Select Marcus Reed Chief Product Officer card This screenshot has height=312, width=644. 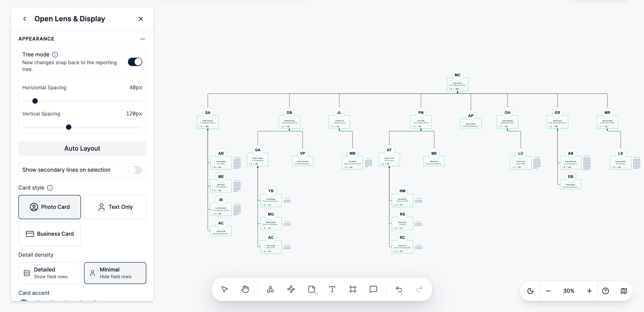607,122
